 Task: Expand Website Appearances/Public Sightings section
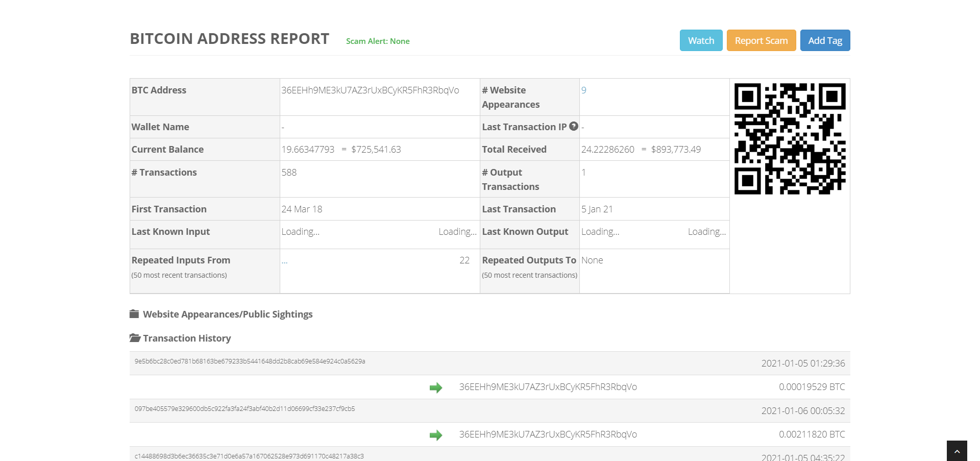coord(228,314)
